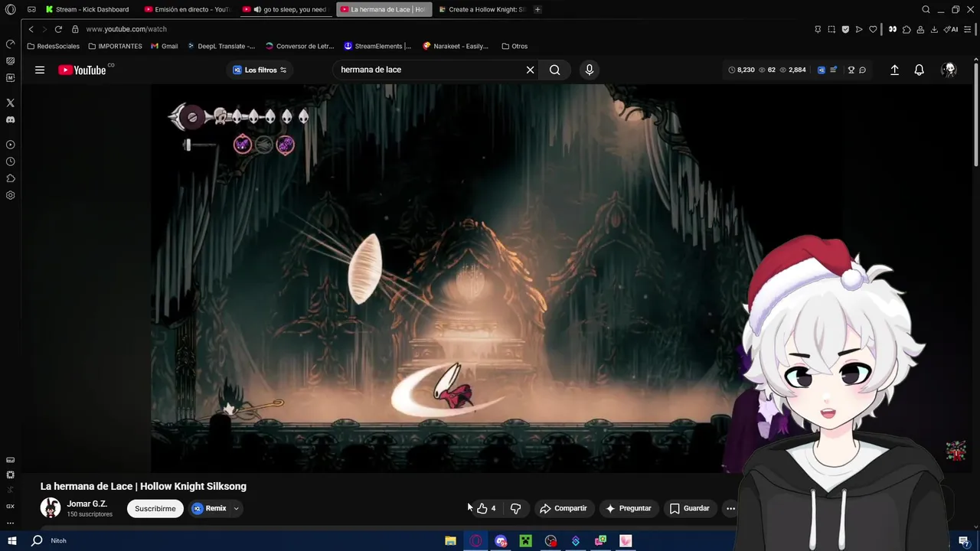Clear the search box with X
Screen dimensions: 980x551
[x=530, y=70]
